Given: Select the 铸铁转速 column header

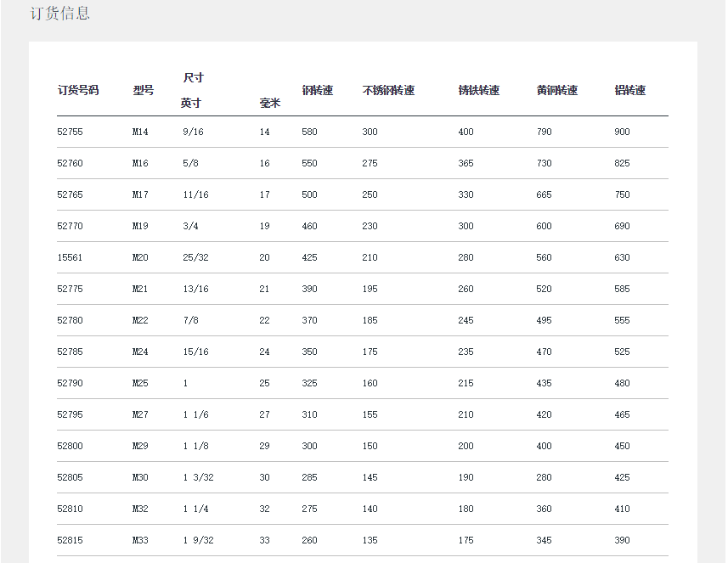Looking at the screenshot, I should [478, 90].
